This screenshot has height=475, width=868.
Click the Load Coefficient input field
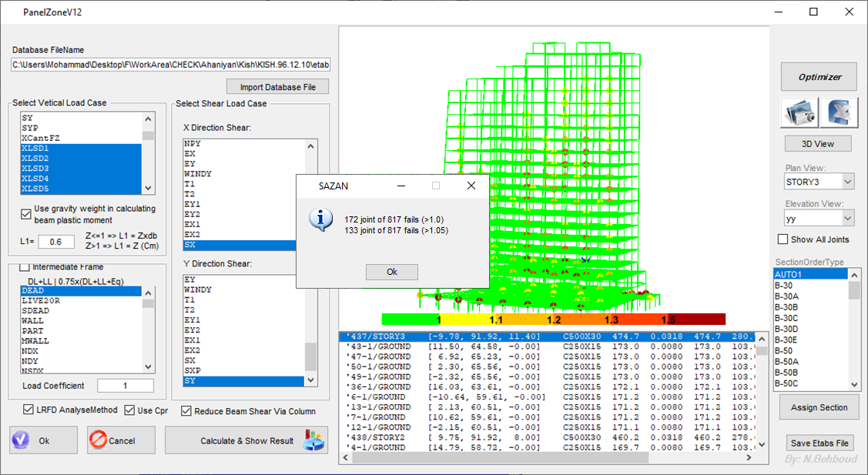pyautogui.click(x=125, y=386)
